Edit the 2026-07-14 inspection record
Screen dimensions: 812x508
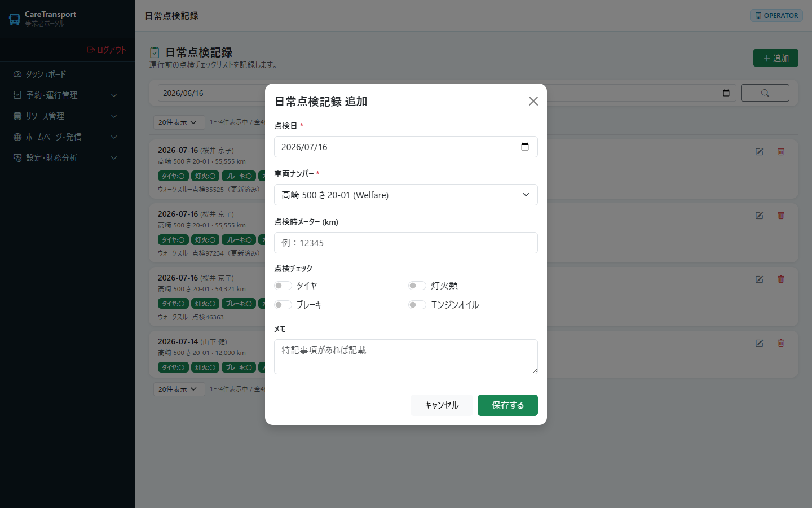[760, 343]
